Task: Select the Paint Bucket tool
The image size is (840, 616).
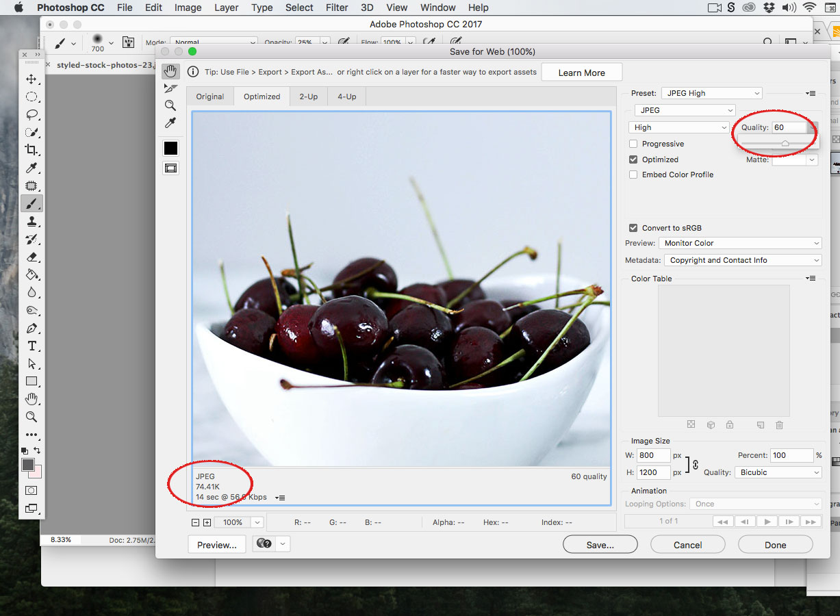Action: (31, 274)
